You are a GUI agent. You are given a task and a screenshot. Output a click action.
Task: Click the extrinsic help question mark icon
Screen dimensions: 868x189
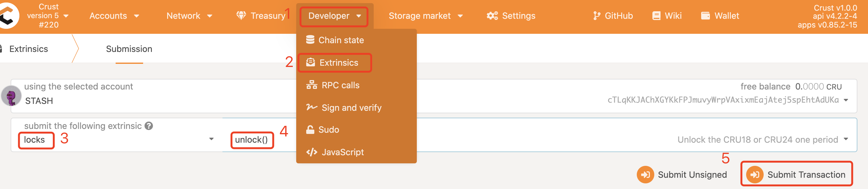(149, 126)
